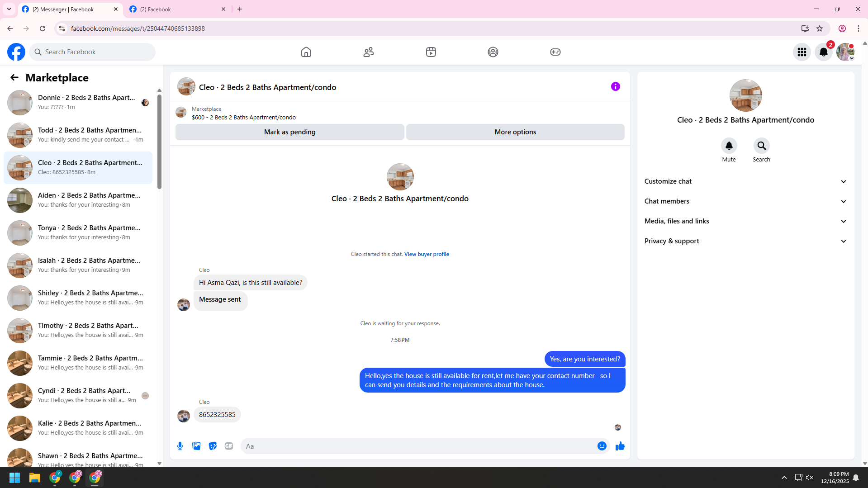Click the 8652325585 message bubble
868x488 pixels.
tap(217, 415)
